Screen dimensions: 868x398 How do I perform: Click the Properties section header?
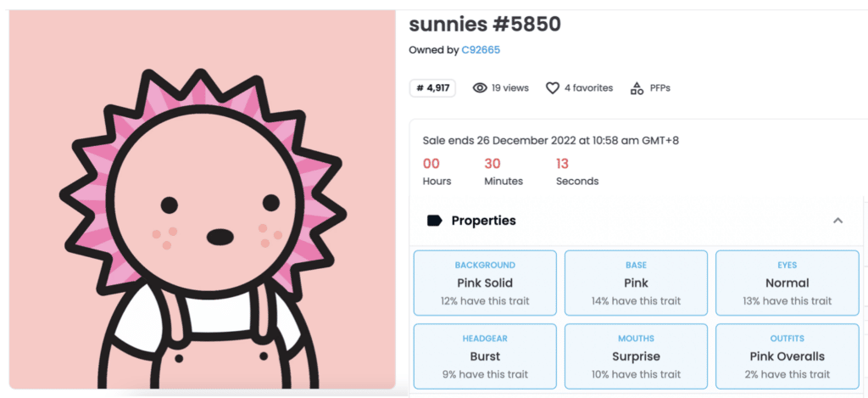point(483,221)
